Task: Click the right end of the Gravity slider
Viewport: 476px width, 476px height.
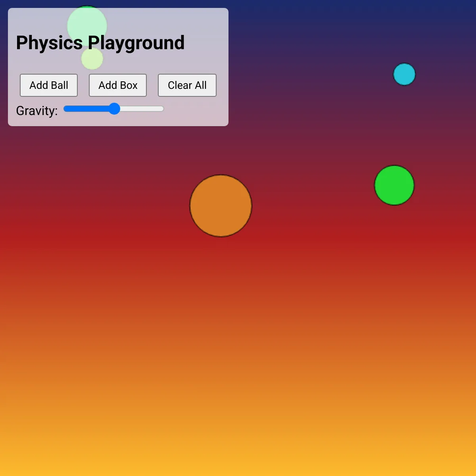Action: [161, 109]
